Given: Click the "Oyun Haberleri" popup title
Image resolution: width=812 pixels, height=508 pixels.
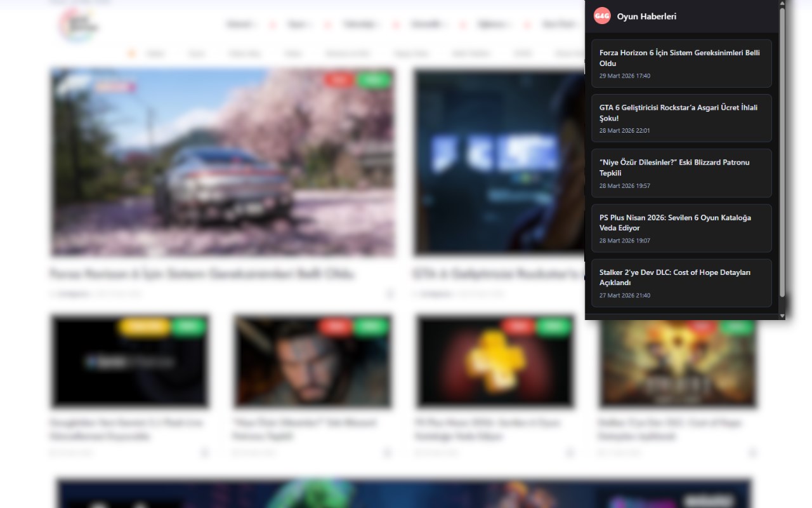Looking at the screenshot, I should click(x=646, y=17).
